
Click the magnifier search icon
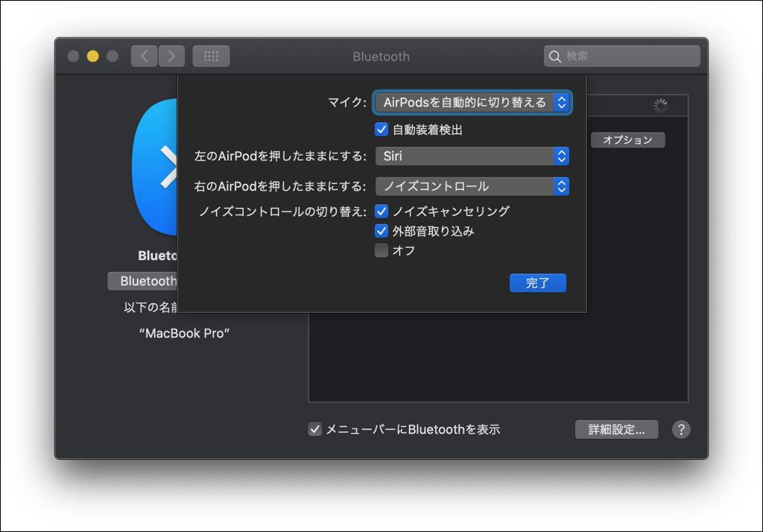[554, 57]
